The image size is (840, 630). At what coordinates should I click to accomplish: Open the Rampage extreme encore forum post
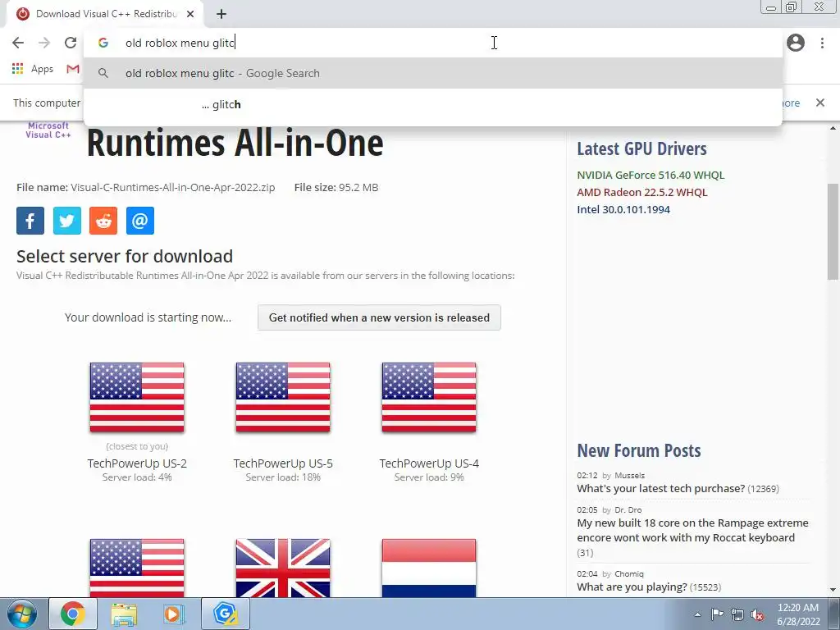[692, 531]
